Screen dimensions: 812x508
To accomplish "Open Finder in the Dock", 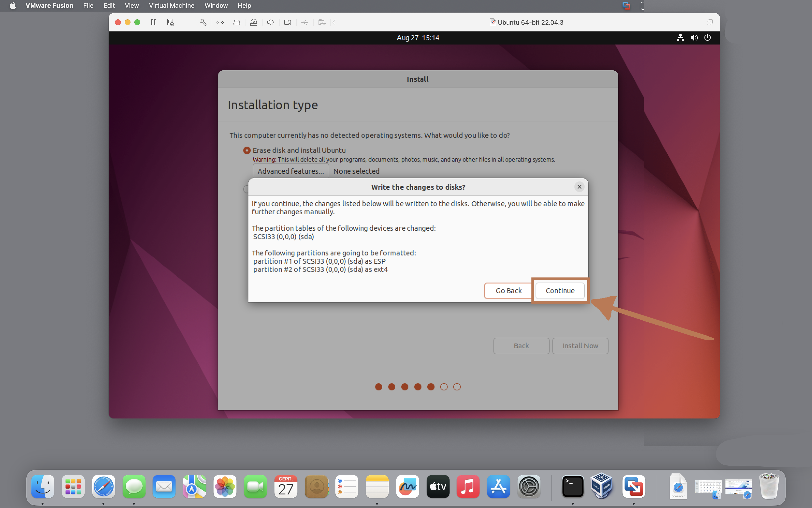I will 43,486.
